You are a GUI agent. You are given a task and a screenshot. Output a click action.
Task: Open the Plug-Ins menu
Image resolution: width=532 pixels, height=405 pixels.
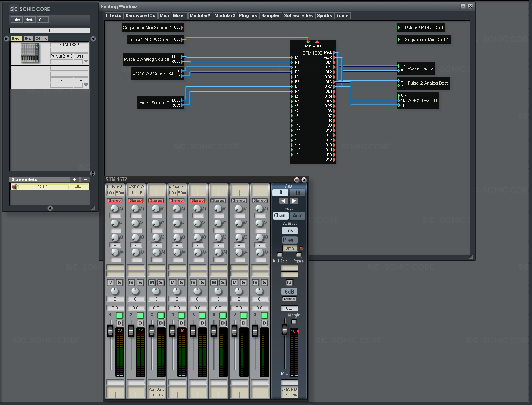click(x=248, y=15)
